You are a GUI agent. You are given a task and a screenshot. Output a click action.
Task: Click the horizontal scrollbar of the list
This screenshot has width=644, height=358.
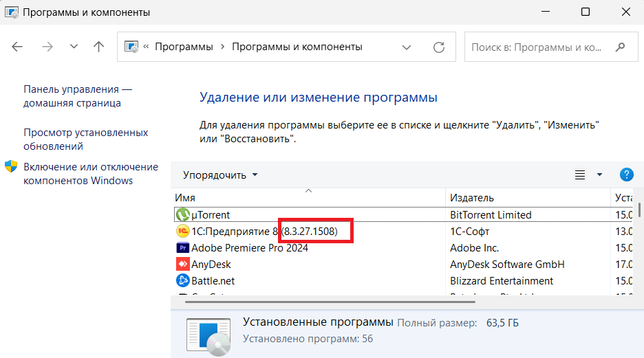330,302
